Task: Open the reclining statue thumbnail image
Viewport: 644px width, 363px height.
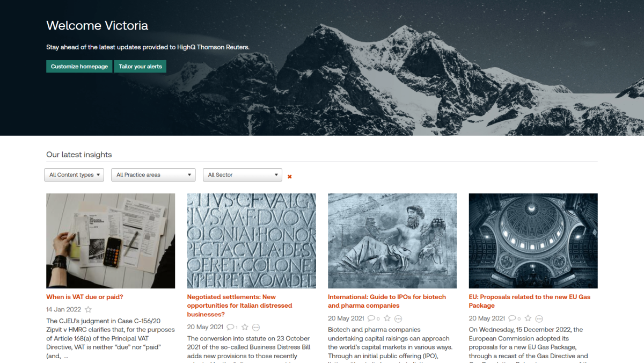Action: pos(392,241)
